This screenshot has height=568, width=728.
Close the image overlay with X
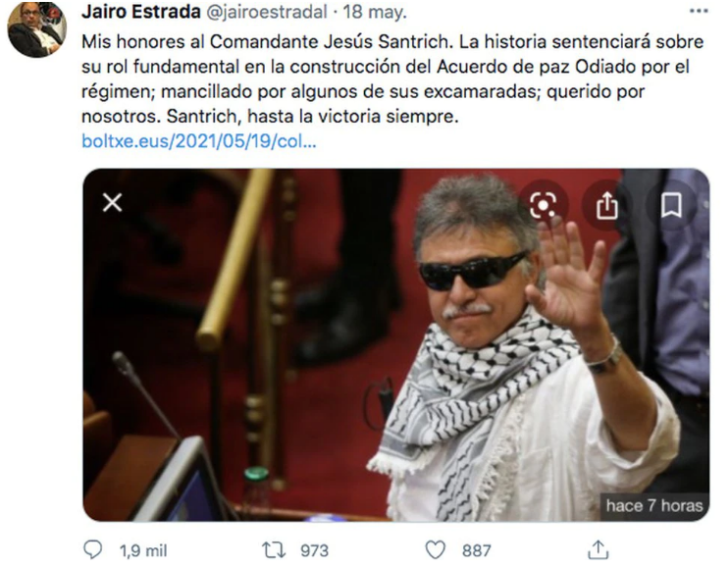tap(113, 203)
